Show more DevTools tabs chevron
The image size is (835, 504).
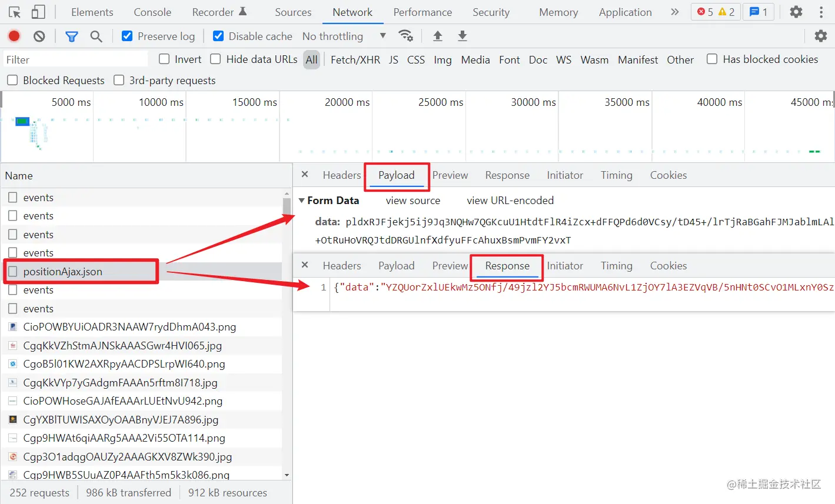[x=674, y=12]
